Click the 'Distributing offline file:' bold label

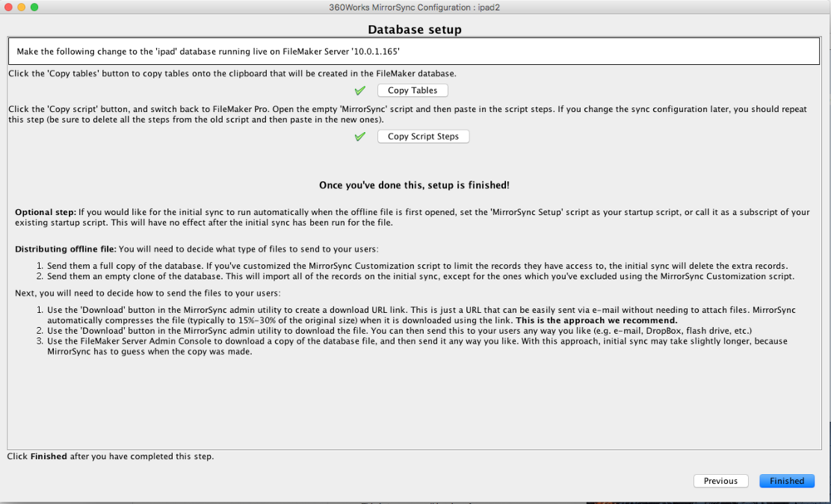66,249
